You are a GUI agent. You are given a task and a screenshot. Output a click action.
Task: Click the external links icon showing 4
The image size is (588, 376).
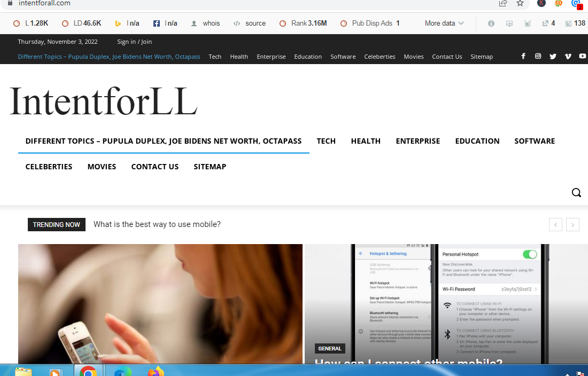548,23
